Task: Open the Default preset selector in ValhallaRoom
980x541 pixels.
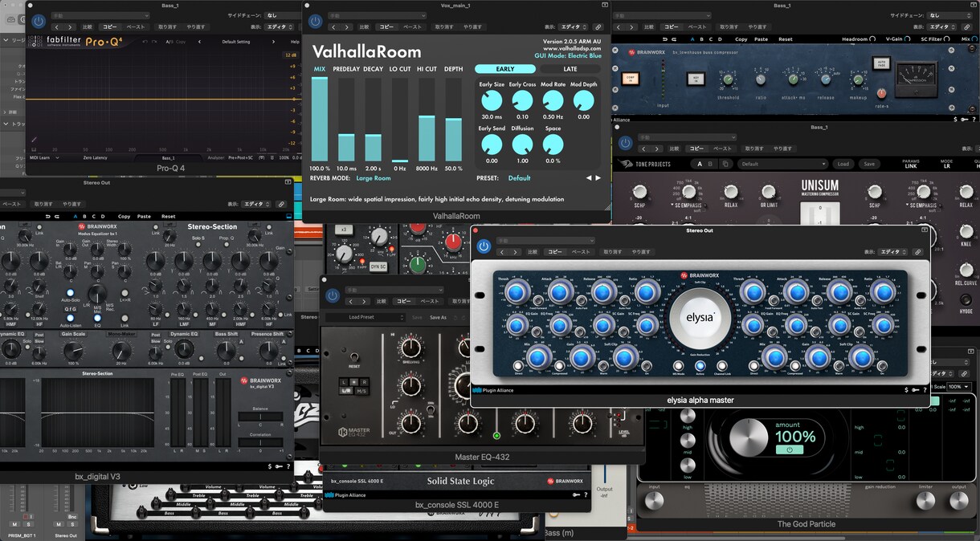Action: point(520,178)
